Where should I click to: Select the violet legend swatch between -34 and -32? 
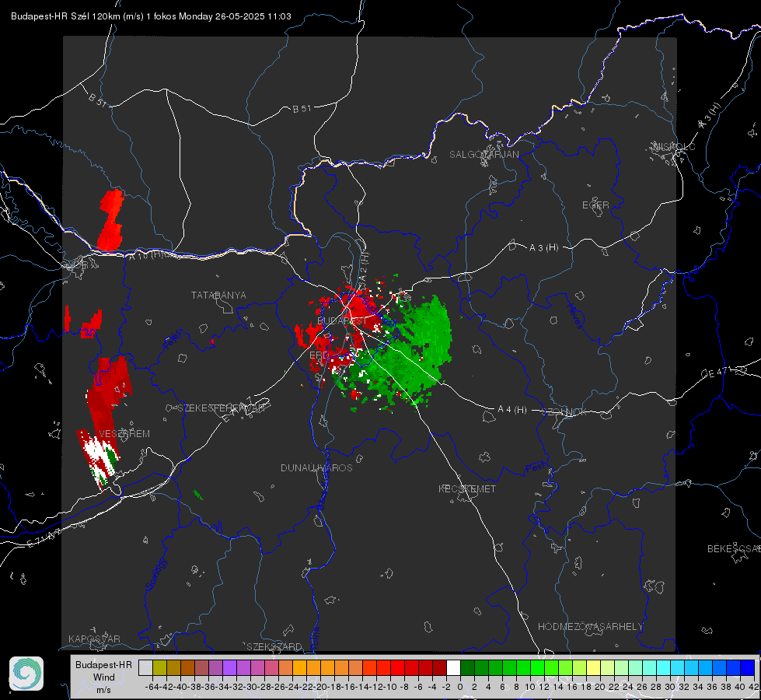click(229, 667)
